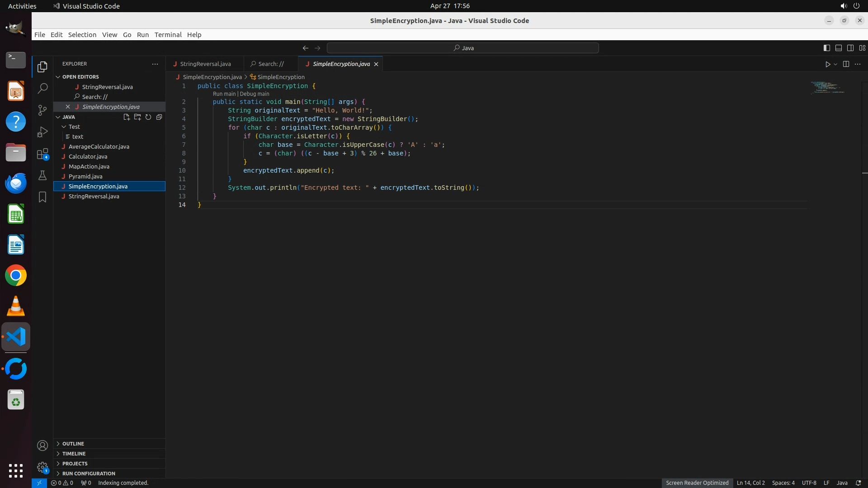Click the Run main code lens
The image size is (868, 488).
(x=224, y=94)
